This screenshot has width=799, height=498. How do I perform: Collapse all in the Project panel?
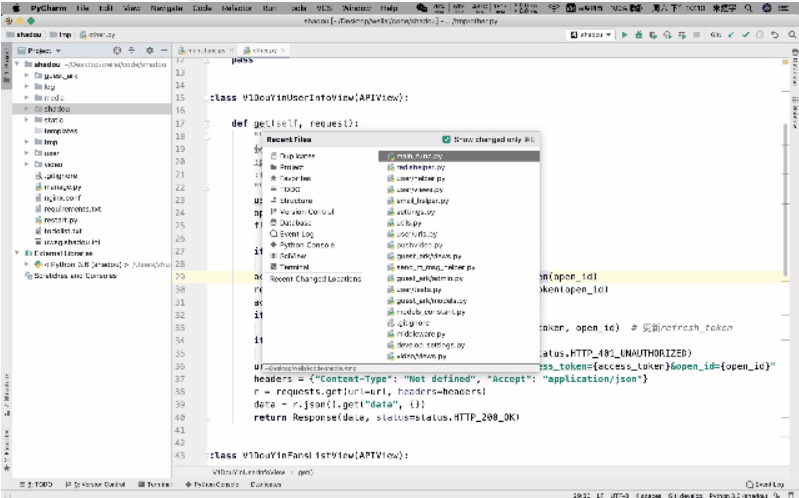click(x=131, y=50)
